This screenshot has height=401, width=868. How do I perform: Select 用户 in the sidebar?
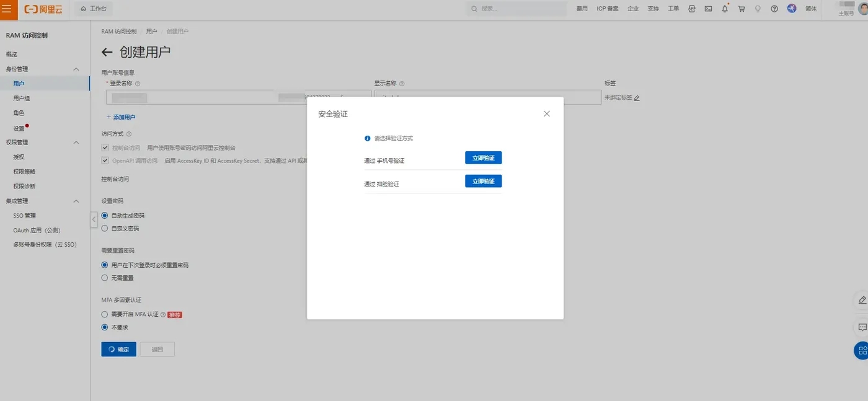click(45, 84)
